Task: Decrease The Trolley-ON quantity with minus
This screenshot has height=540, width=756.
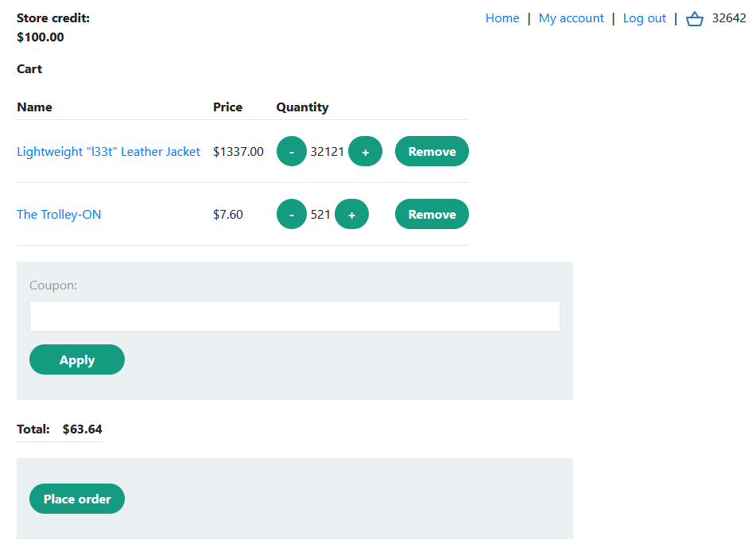Action: (x=291, y=215)
